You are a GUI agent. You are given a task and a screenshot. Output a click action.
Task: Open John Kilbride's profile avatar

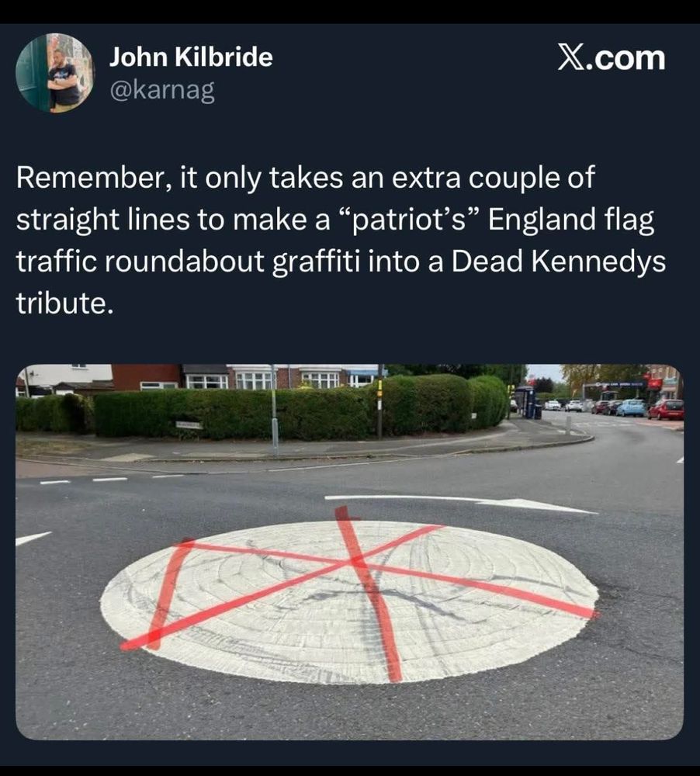tap(55, 73)
